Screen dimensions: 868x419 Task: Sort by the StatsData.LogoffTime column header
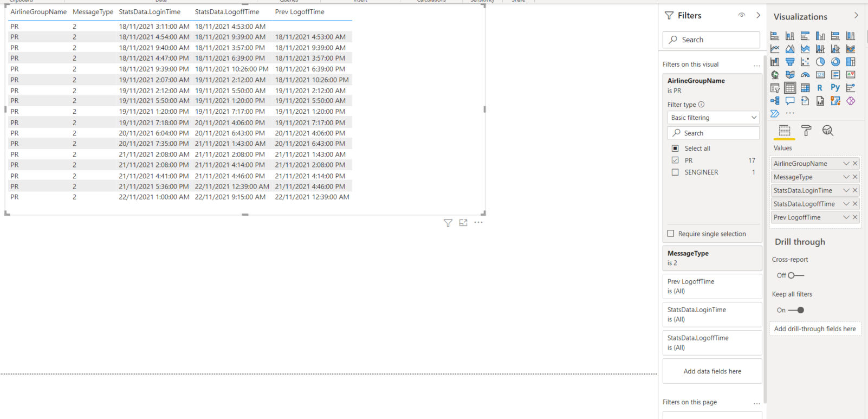coord(227,12)
